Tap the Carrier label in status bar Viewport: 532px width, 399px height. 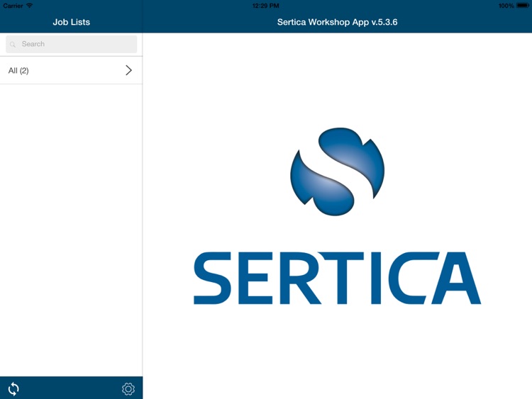[x=13, y=6]
